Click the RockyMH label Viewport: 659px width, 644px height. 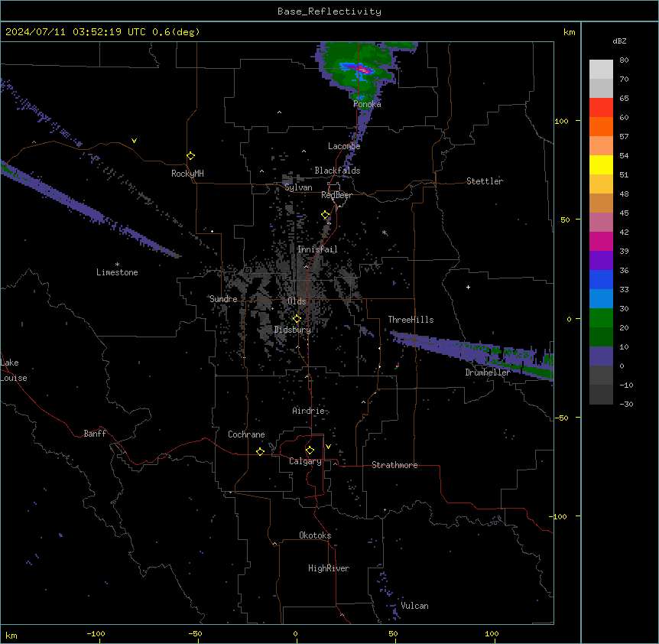[x=187, y=174]
